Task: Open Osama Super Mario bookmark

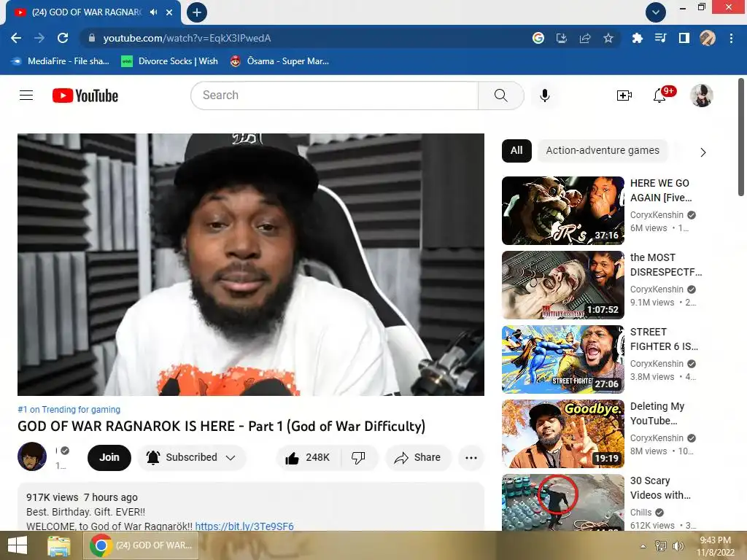Action: [x=279, y=61]
